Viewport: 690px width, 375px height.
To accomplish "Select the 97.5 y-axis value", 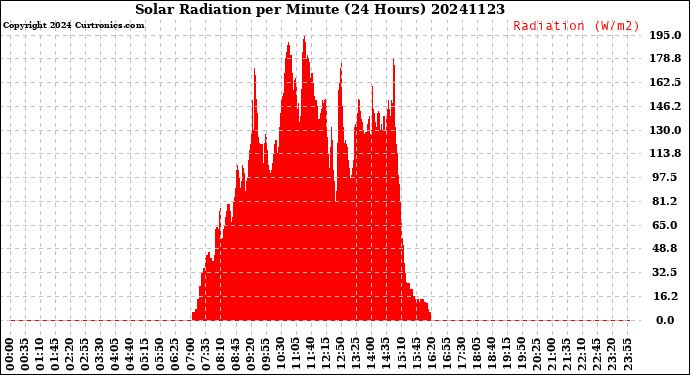I will pos(665,177).
